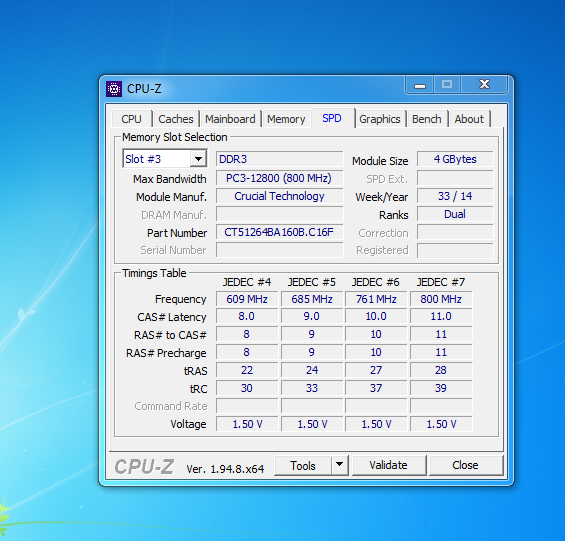
Task: Click the empty SPD Ext. field
Action: (455, 178)
